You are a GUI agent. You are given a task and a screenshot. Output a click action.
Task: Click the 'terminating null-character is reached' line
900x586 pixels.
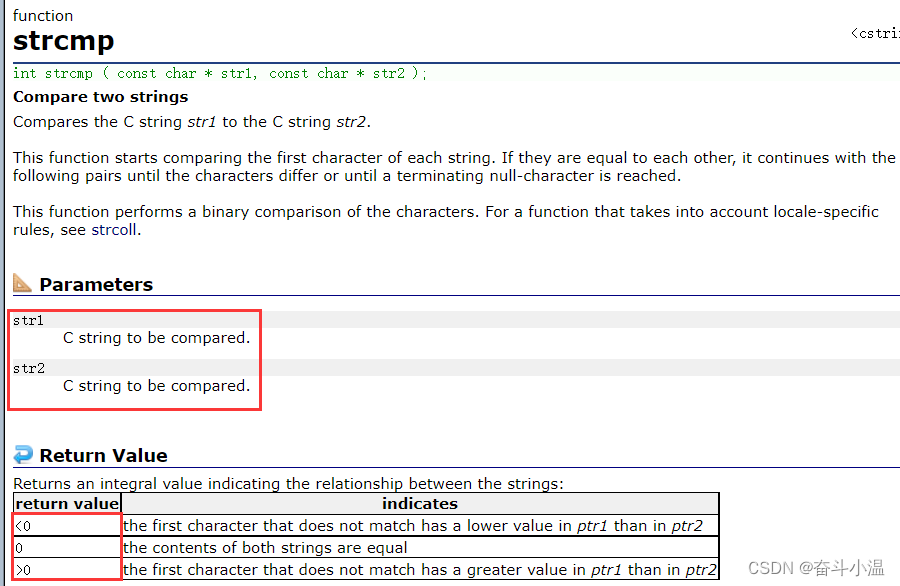coord(347,176)
